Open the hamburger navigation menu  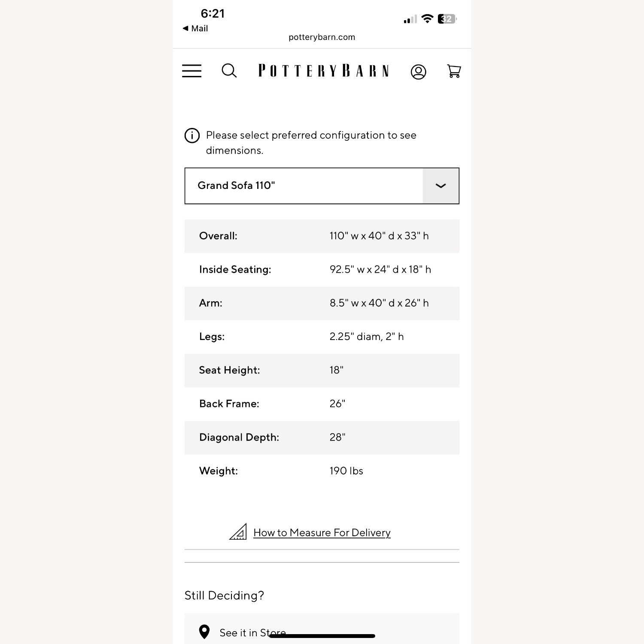point(191,71)
